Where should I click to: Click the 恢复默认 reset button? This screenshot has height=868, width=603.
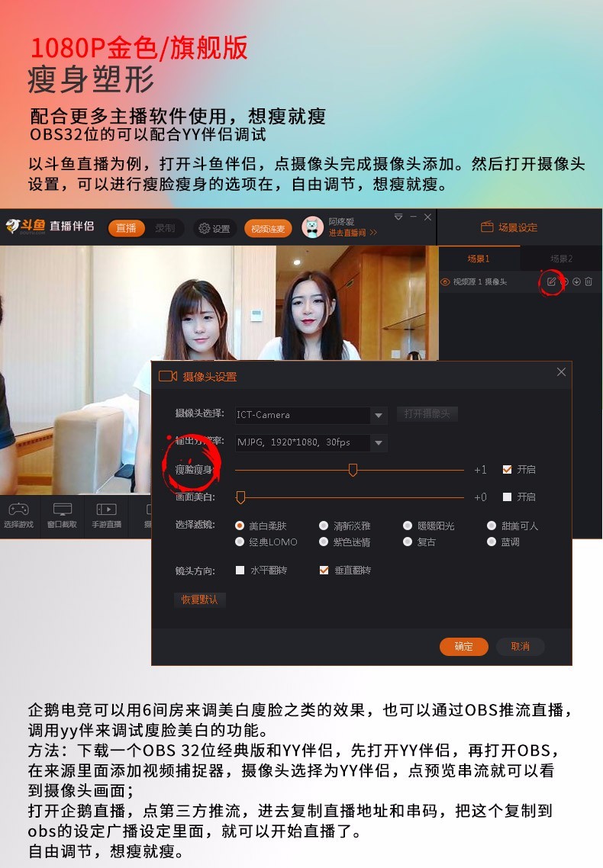coord(199,600)
